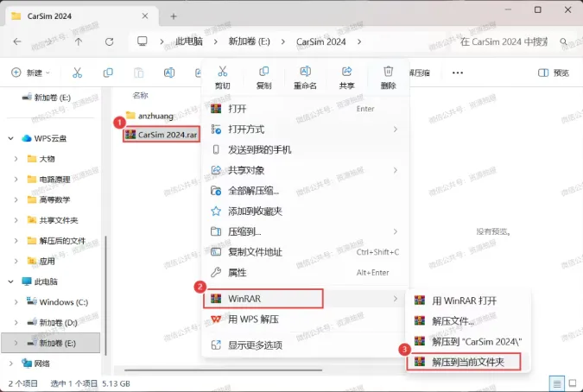
Task: Add a new tab with plus button
Action: [174, 16]
